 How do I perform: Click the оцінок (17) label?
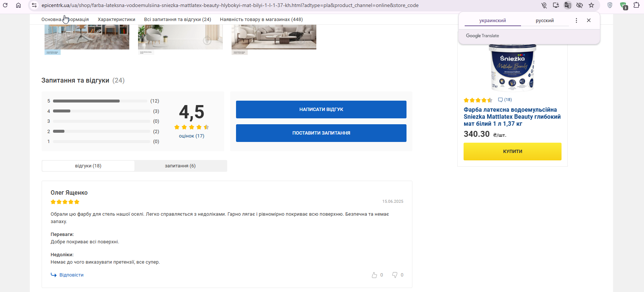(191, 136)
